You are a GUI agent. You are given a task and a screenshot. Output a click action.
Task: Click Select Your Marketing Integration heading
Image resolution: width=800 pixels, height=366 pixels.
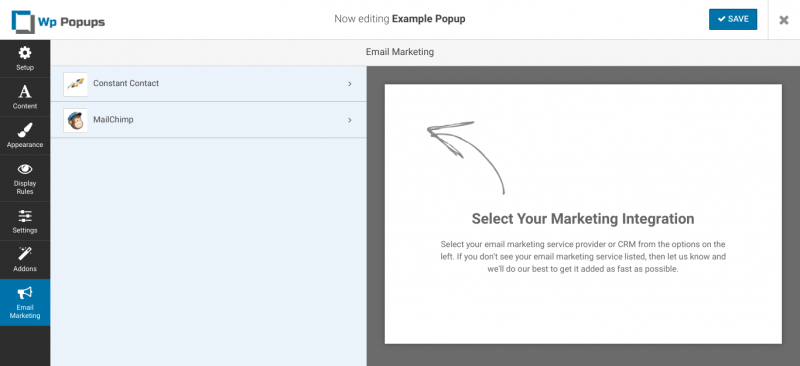click(x=583, y=219)
